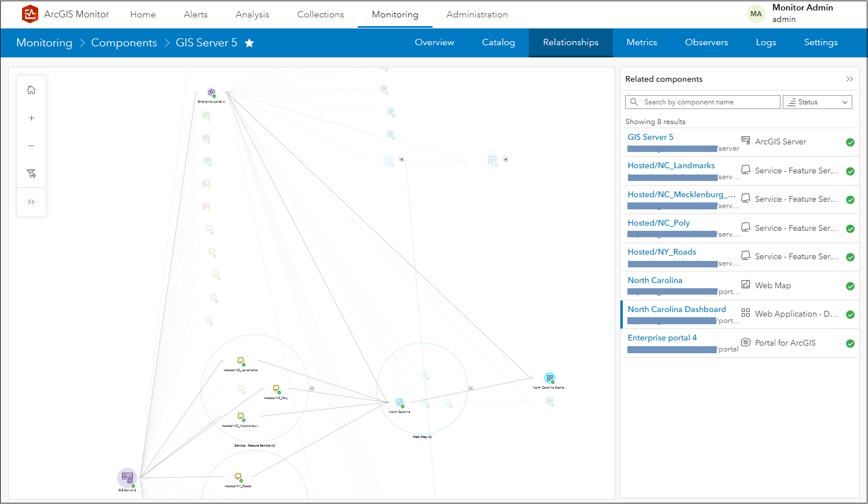The height and width of the screenshot is (504, 868).
Task: Select the Hosted/NC_Poly graph node
Action: tap(276, 389)
